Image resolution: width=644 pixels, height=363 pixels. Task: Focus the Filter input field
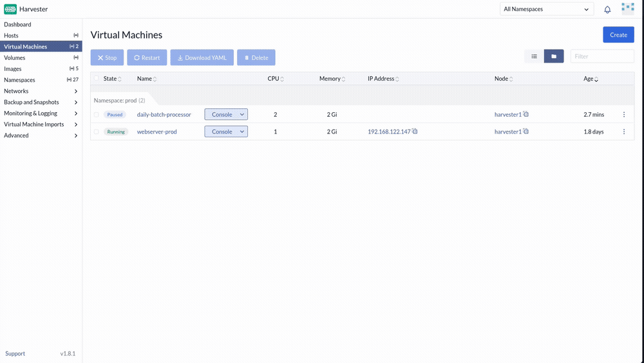(x=602, y=56)
